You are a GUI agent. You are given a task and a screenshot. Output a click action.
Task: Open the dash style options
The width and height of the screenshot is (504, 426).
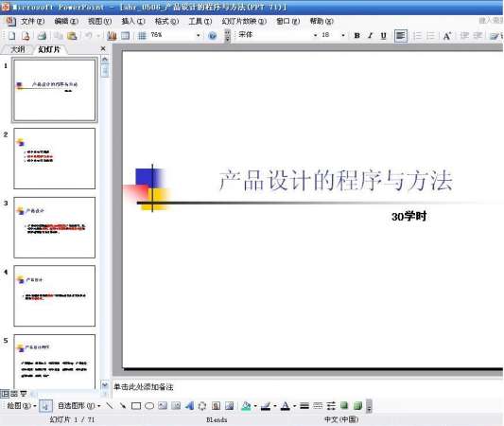click(318, 406)
